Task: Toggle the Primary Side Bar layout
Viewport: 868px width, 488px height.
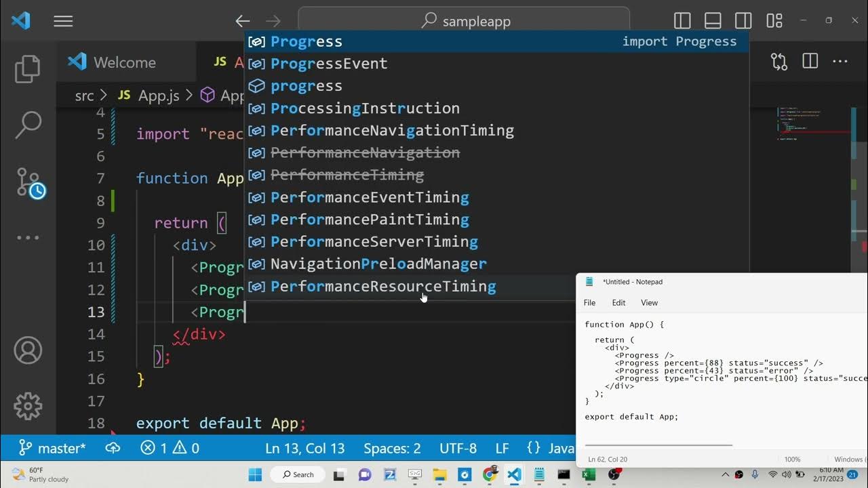Action: point(682,21)
